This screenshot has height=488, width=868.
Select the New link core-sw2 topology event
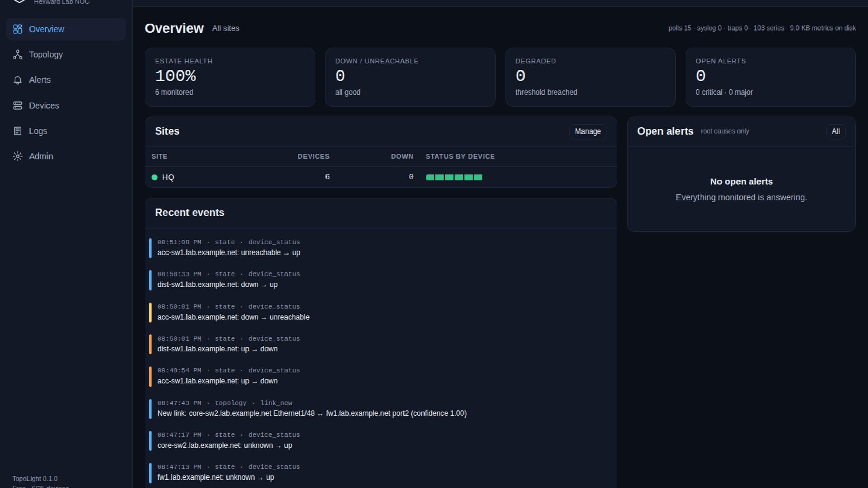tap(381, 408)
